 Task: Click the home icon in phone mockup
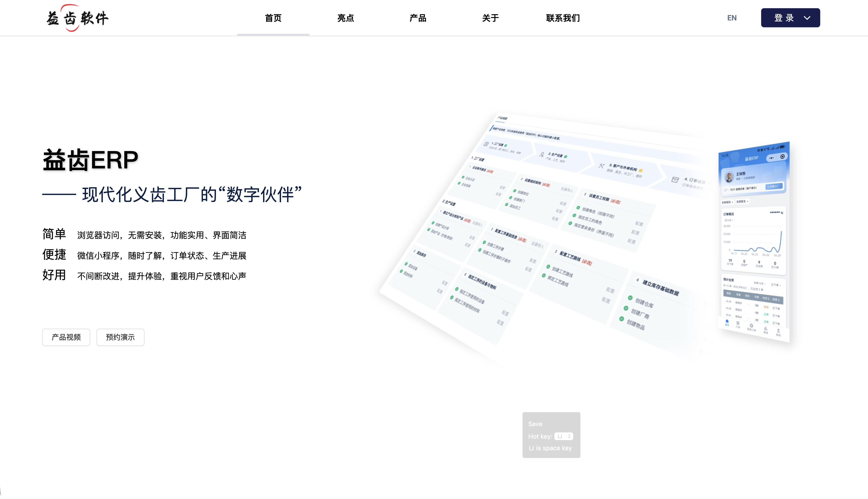[727, 321]
